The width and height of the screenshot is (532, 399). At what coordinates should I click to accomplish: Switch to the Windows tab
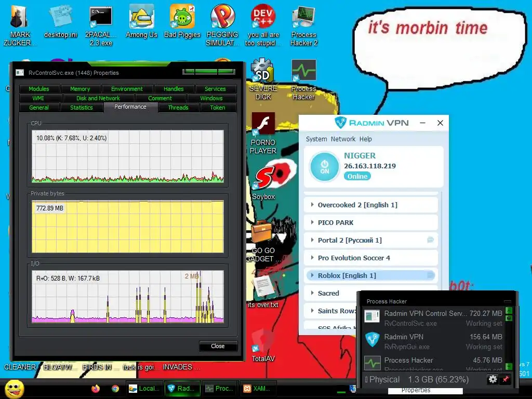(x=211, y=98)
